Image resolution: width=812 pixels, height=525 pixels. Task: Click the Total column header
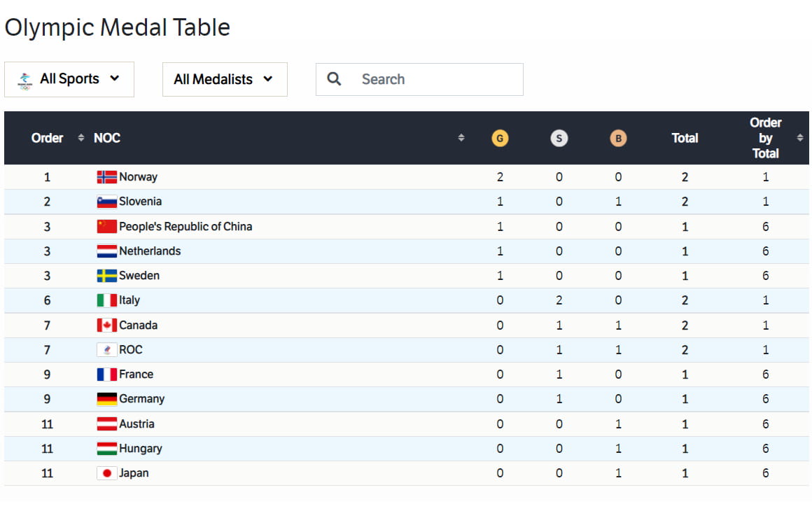click(685, 138)
